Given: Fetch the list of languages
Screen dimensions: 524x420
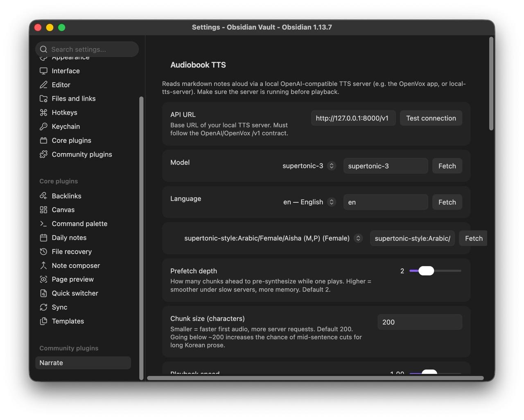Looking at the screenshot, I should pos(447,202).
